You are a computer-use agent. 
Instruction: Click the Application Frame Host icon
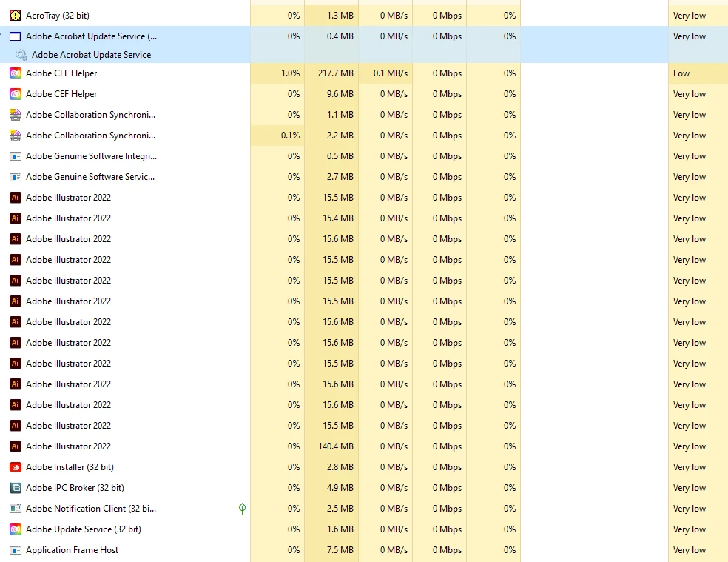pos(16,550)
